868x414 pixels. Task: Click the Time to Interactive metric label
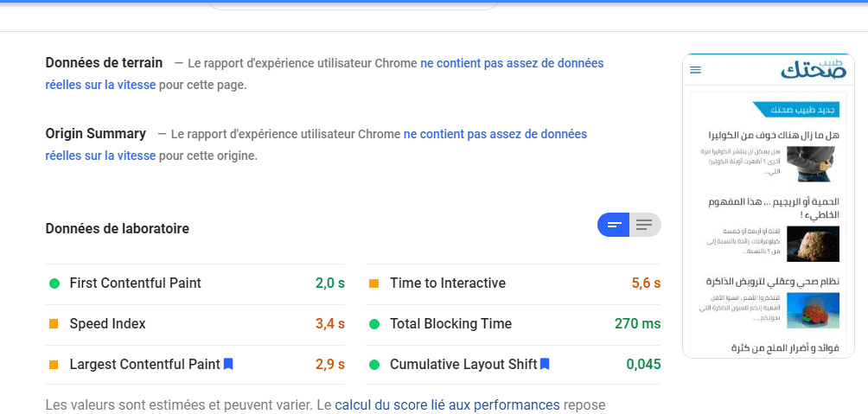tap(447, 283)
